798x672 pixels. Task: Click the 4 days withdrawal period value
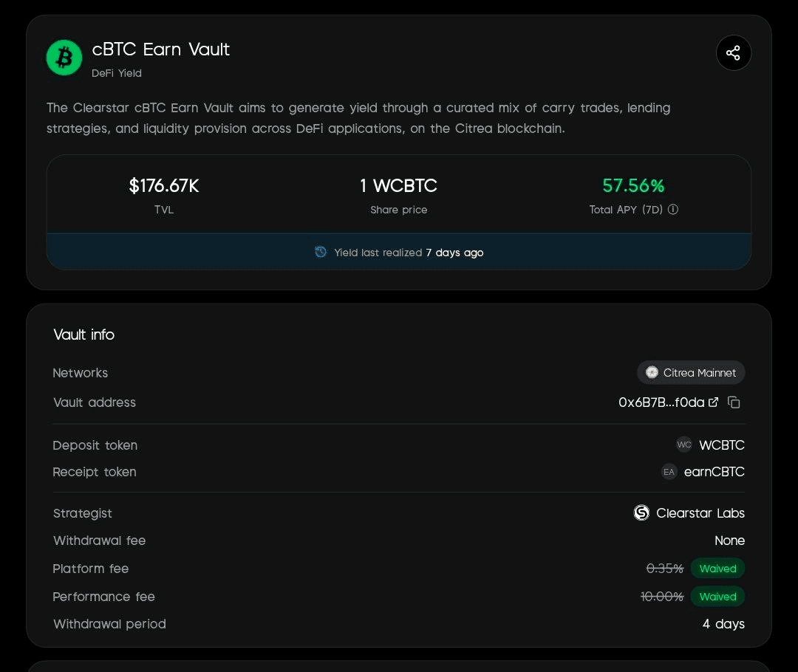(723, 624)
